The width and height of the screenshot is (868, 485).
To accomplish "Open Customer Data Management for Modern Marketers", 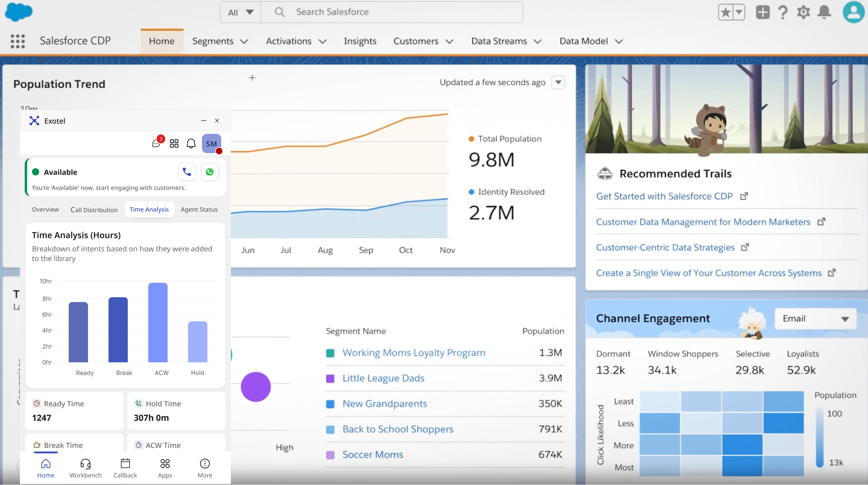I will (703, 222).
